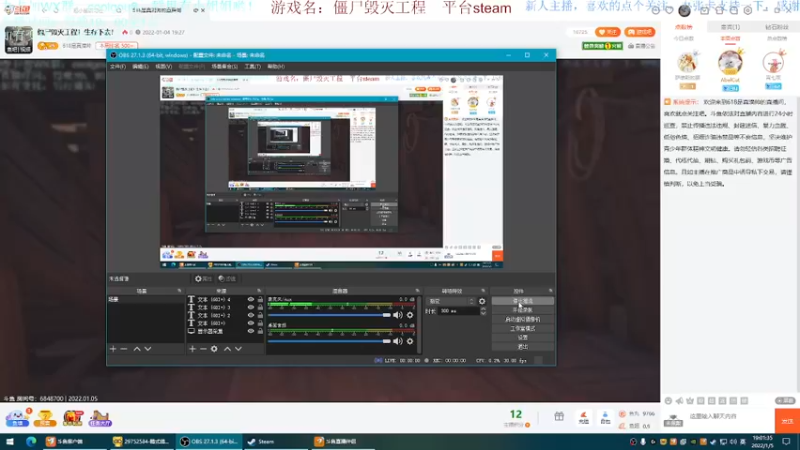The width and height of the screenshot is (800, 450).
Task: Mute the Mic/Aux speaker icon
Action: click(397, 315)
